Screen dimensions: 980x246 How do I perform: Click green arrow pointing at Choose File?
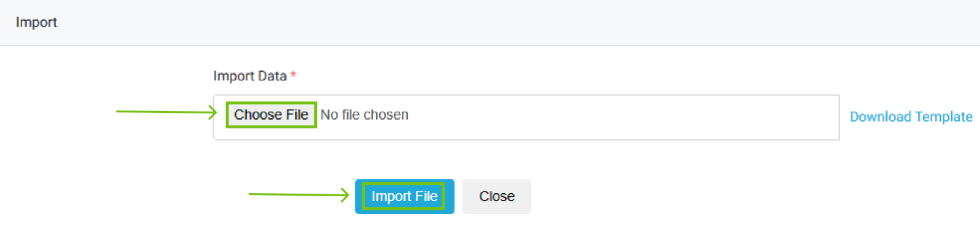(x=165, y=112)
